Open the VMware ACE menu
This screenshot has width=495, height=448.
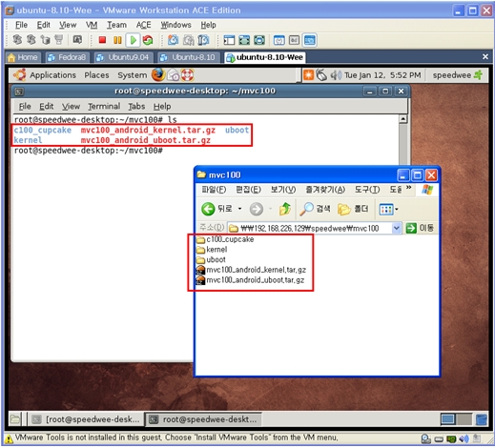(143, 25)
